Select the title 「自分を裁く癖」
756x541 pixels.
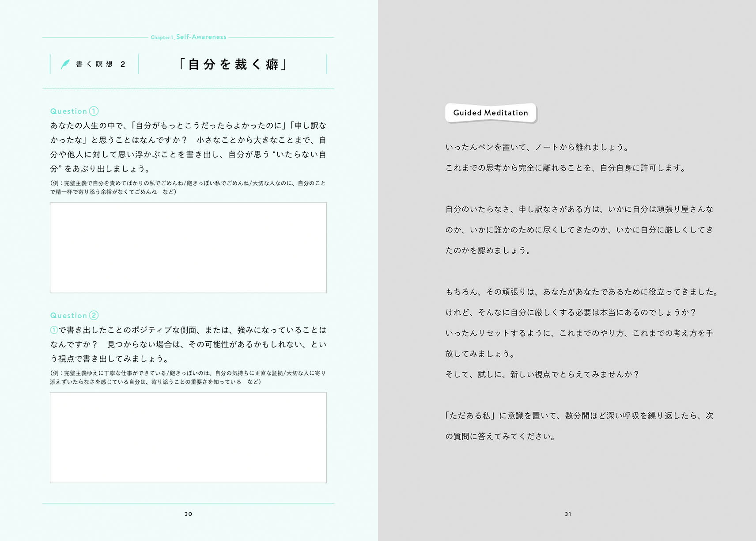(x=233, y=65)
